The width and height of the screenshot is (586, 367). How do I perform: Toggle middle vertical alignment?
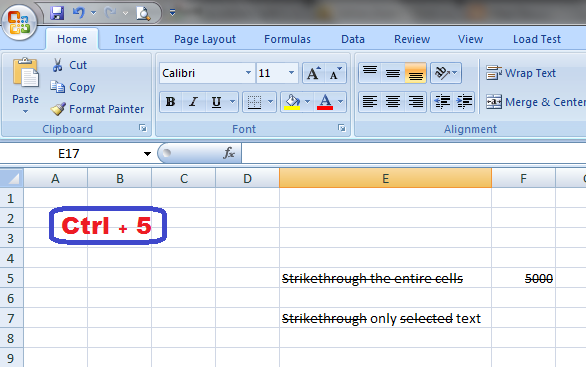coord(393,73)
